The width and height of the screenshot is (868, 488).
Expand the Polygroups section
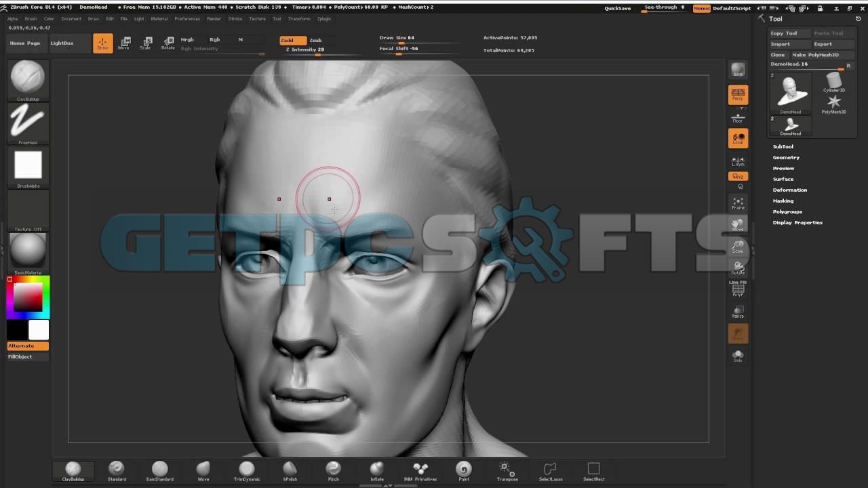click(787, 211)
